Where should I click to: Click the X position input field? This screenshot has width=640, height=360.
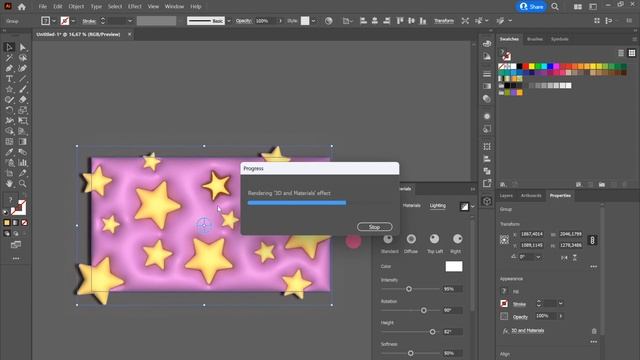pyautogui.click(x=531, y=234)
